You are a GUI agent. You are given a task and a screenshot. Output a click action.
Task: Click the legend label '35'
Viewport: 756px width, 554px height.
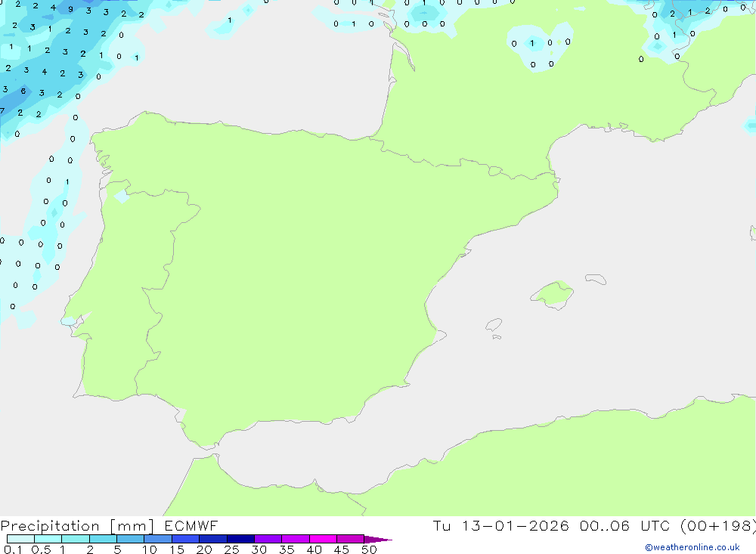[x=287, y=549]
